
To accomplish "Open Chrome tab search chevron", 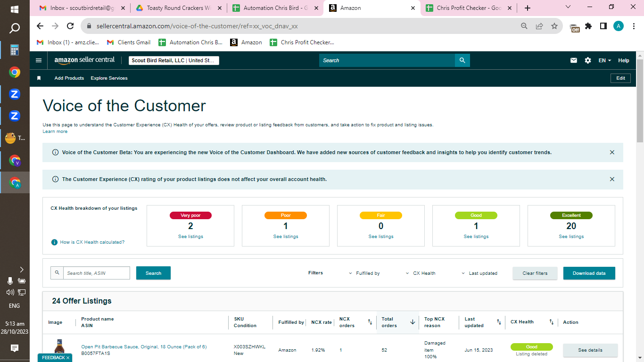I will point(568,7).
